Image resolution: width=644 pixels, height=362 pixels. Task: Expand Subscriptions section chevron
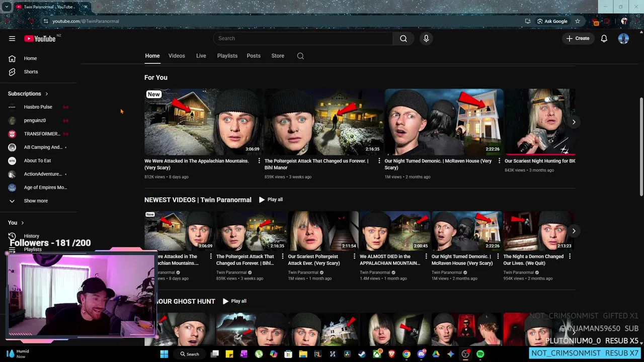tap(47, 94)
